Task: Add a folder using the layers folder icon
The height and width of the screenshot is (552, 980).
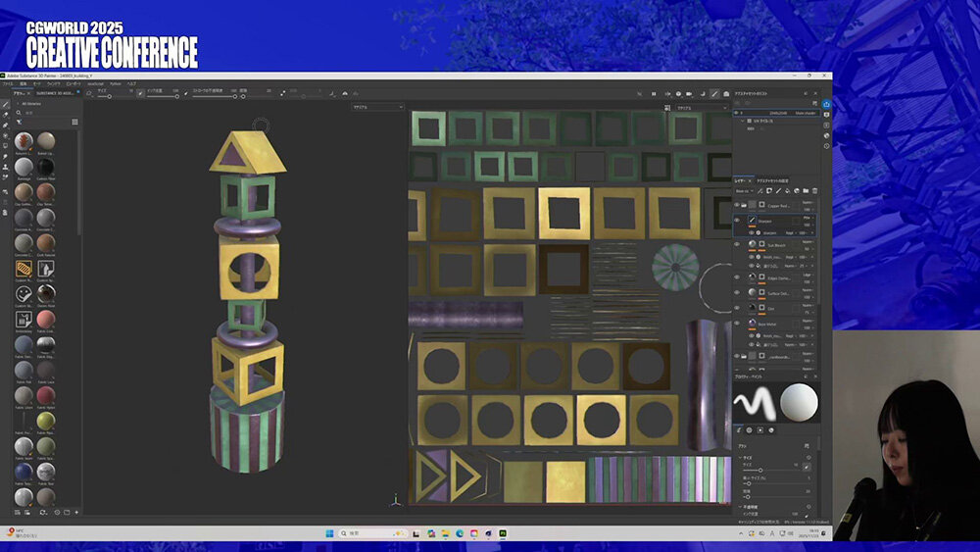Action: coord(806,191)
